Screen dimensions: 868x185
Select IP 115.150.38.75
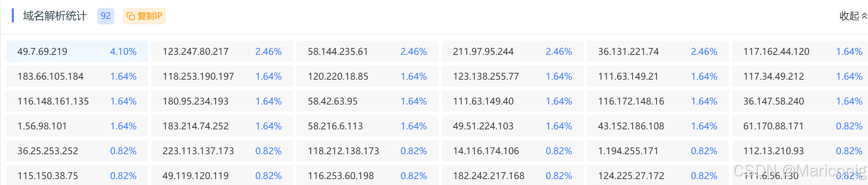(x=77, y=175)
